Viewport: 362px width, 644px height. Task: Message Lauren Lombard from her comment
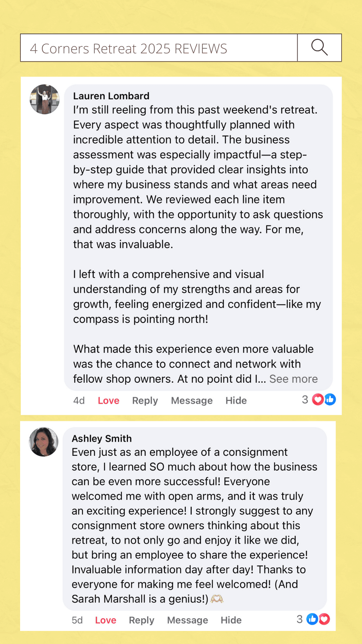(x=192, y=400)
